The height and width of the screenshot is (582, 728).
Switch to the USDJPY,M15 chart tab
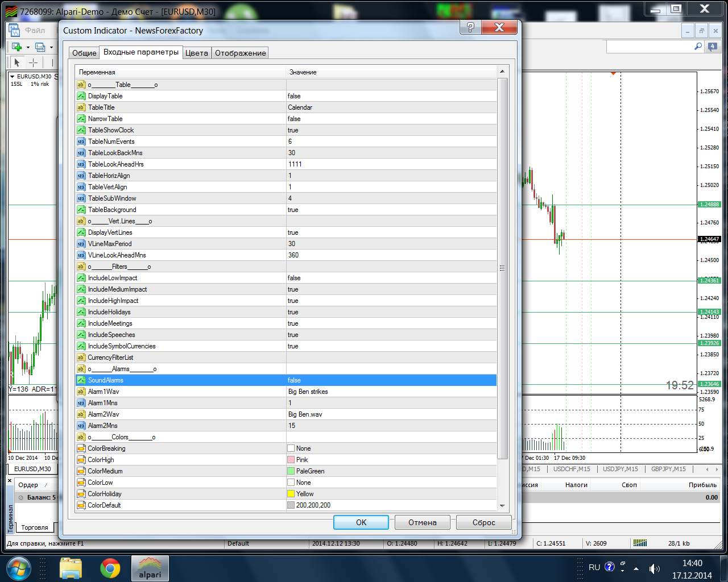click(x=620, y=469)
